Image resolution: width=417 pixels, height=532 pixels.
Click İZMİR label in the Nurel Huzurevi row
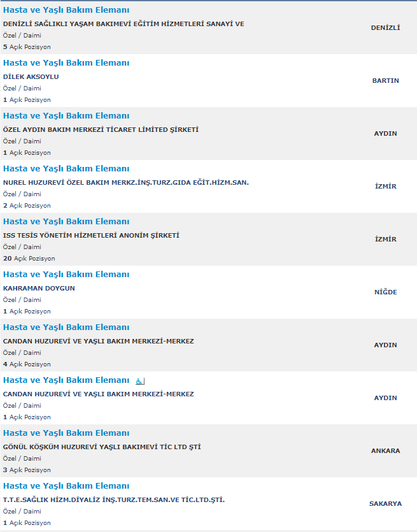385,186
